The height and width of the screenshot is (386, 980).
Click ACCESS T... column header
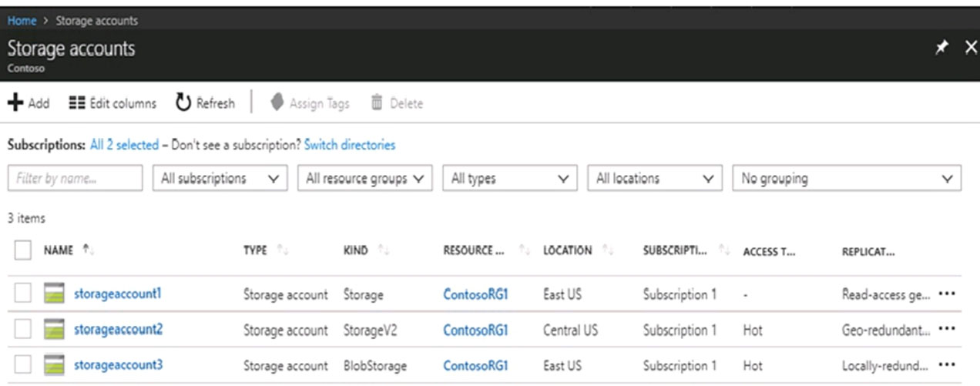[x=769, y=251]
